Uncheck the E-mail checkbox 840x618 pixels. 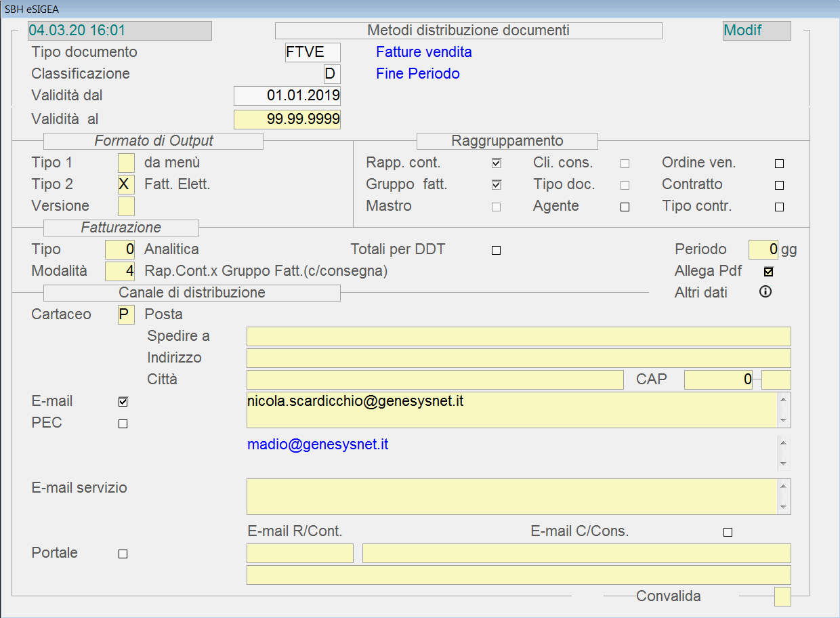click(x=123, y=402)
